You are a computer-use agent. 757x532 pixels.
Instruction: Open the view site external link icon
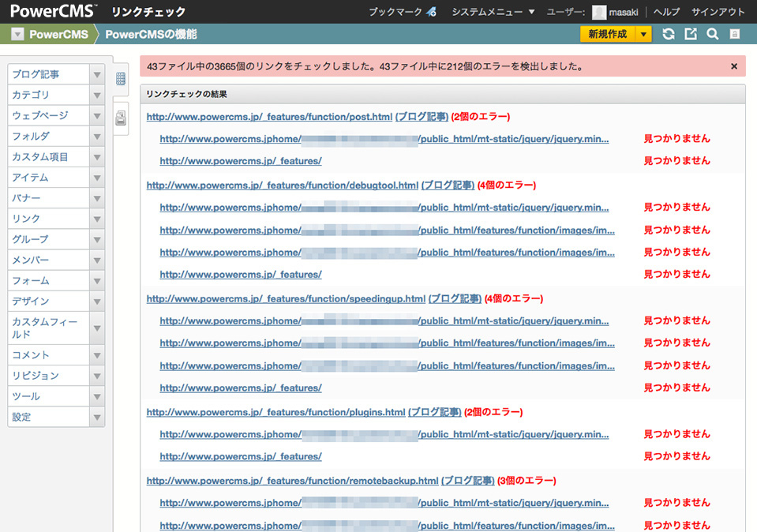point(691,34)
